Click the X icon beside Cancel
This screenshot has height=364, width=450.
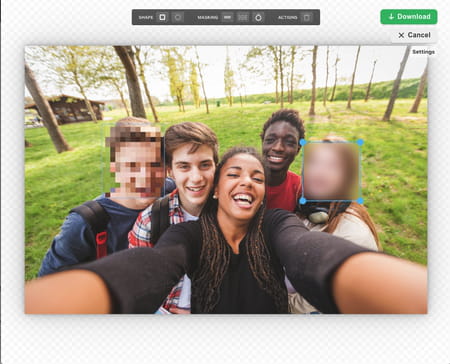(401, 35)
